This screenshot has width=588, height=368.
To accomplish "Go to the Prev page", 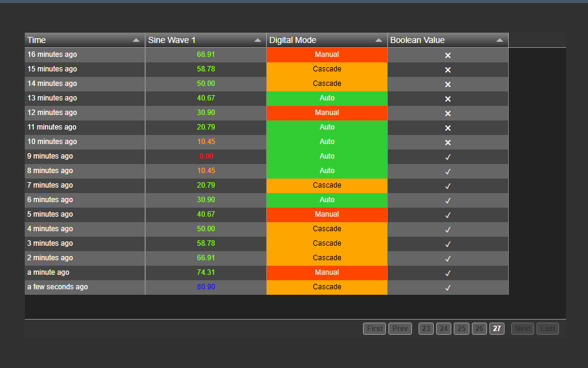I will click(400, 329).
